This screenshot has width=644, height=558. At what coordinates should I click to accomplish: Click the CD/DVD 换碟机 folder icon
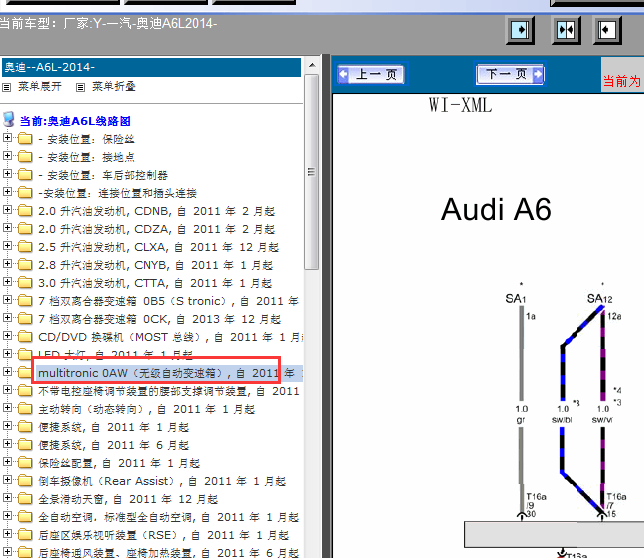point(25,337)
